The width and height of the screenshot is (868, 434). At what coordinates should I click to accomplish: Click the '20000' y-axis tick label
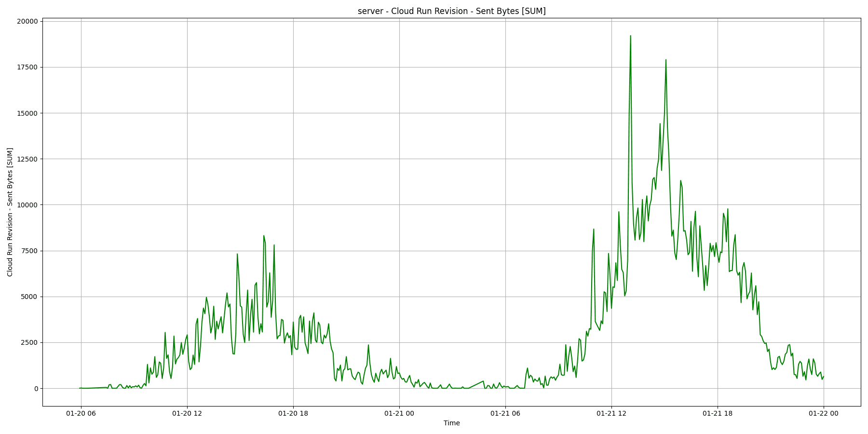coord(27,21)
